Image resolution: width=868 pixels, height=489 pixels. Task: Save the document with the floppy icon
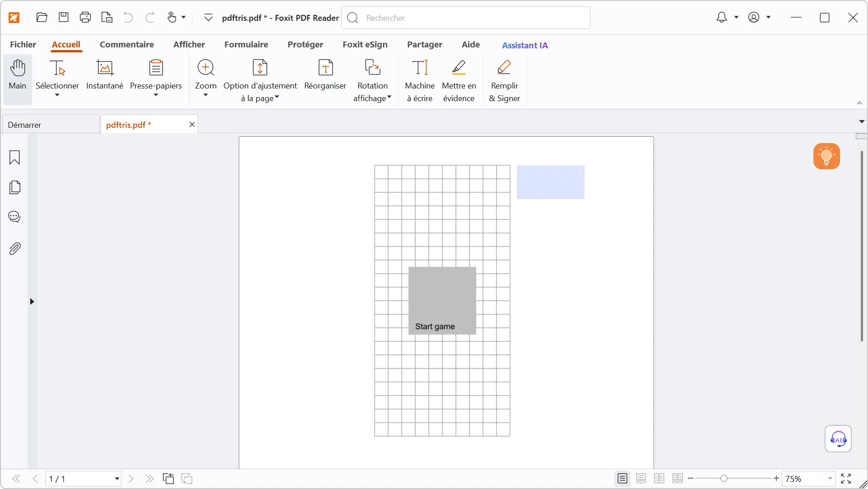[64, 18]
